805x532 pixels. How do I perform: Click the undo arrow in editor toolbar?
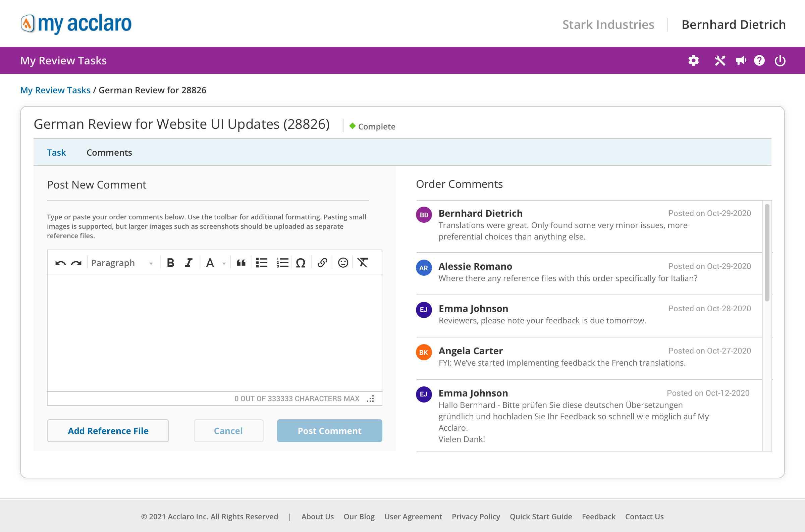pos(60,263)
